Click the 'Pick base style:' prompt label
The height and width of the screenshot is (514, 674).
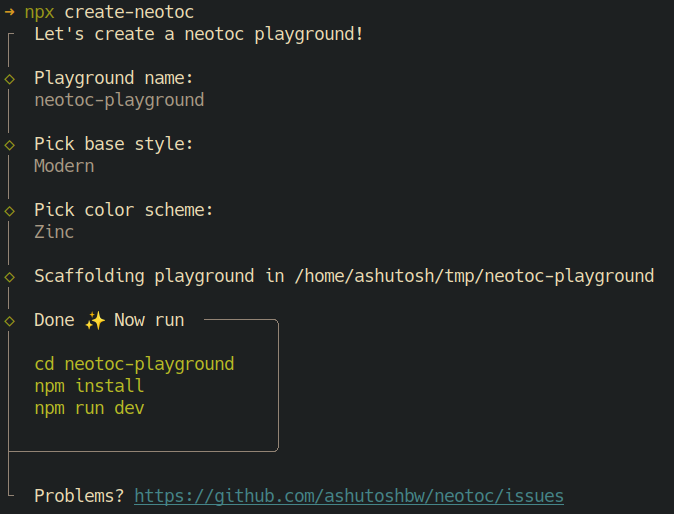(114, 144)
